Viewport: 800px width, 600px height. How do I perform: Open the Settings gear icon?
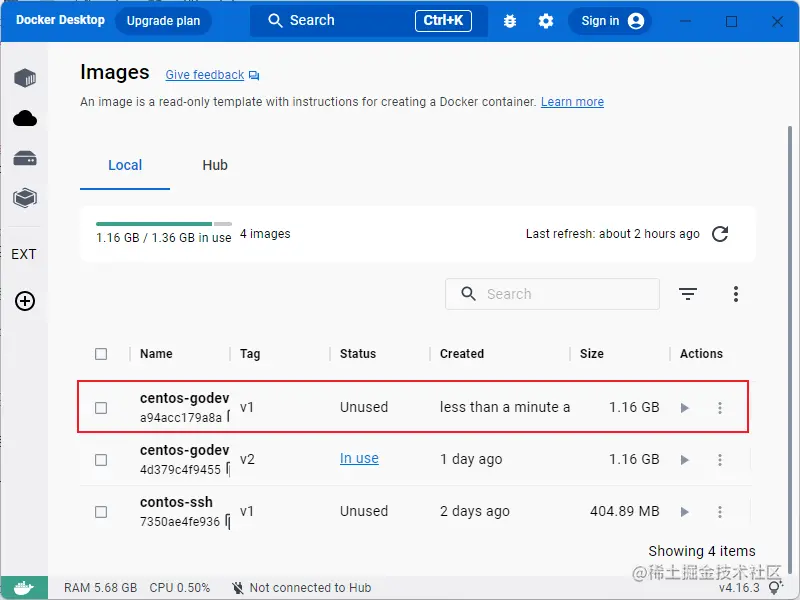click(x=546, y=21)
